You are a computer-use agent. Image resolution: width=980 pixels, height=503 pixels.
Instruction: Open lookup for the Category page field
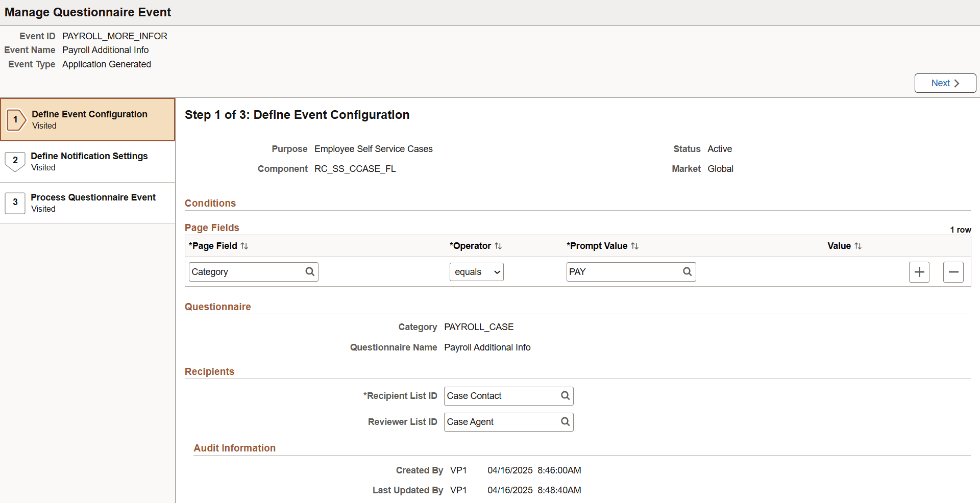point(310,271)
